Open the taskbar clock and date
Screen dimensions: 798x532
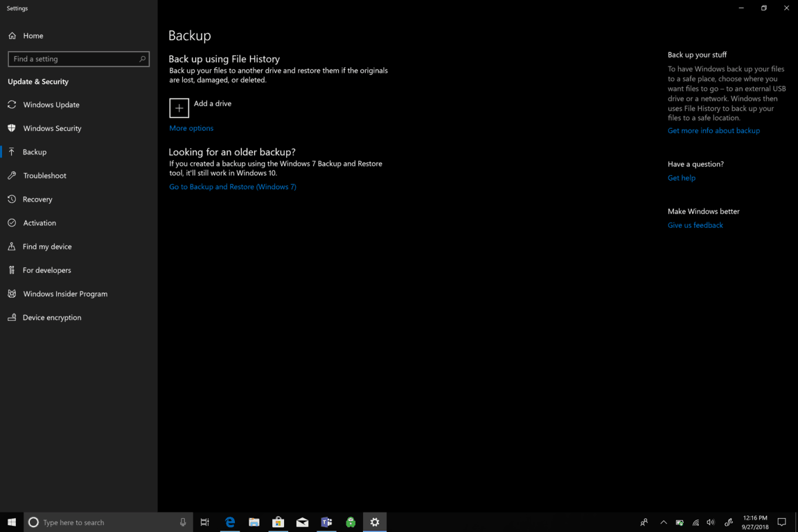coord(755,522)
